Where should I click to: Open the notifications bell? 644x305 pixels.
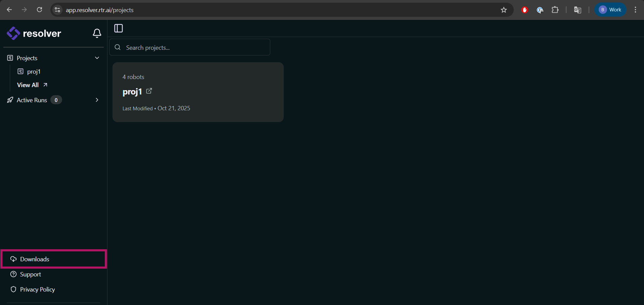(x=97, y=33)
